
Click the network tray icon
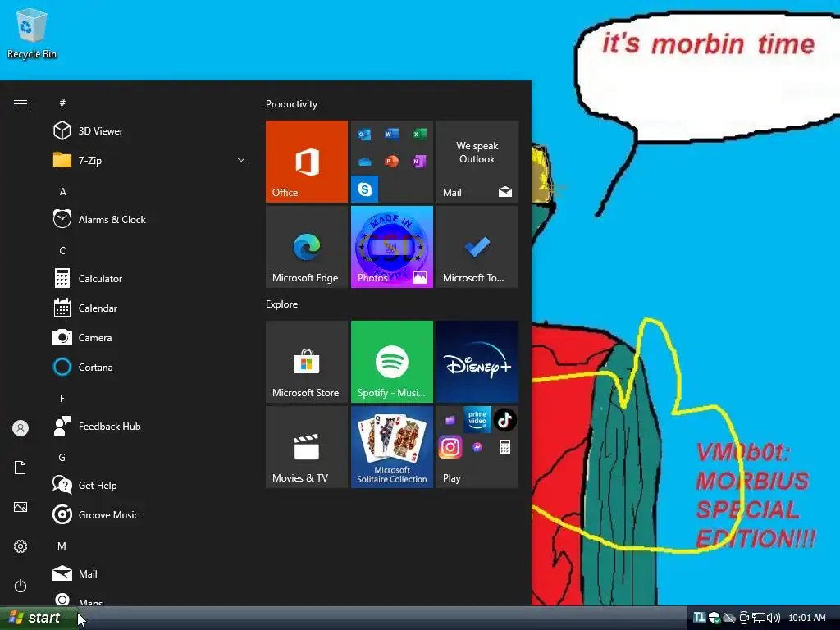pyautogui.click(x=758, y=618)
